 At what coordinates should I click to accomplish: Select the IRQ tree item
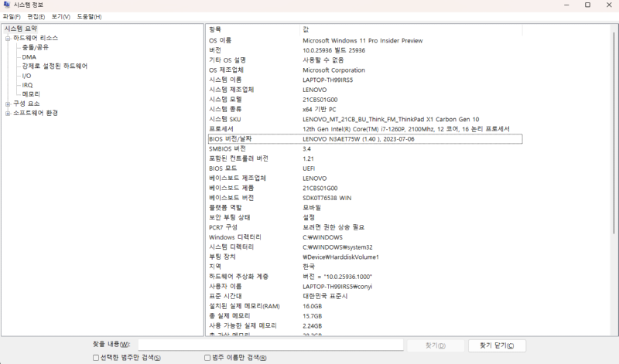[27, 85]
